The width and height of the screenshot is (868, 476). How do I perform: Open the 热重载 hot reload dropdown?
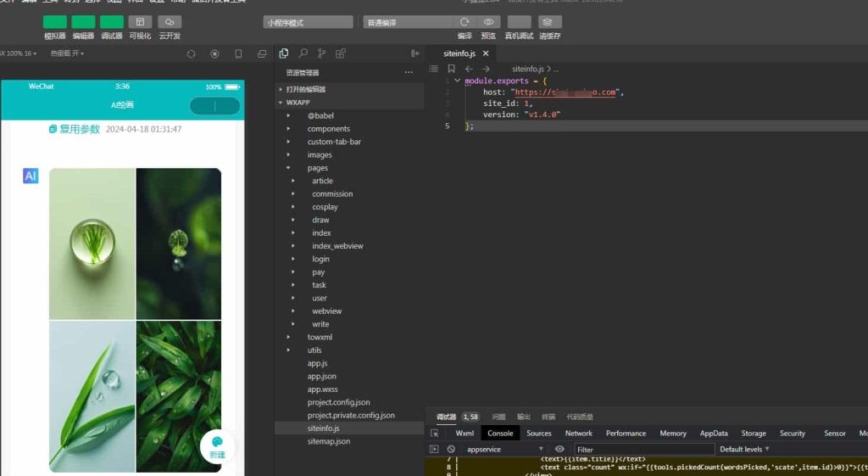[x=67, y=53]
